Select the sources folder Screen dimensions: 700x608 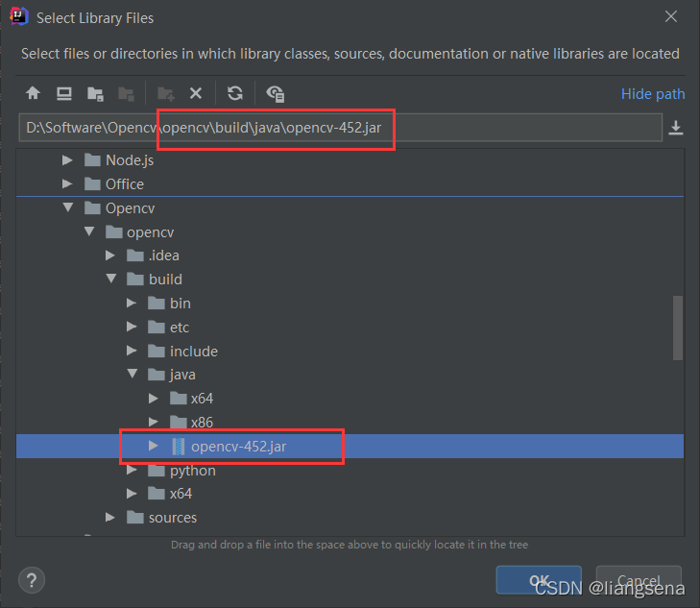[172, 518]
